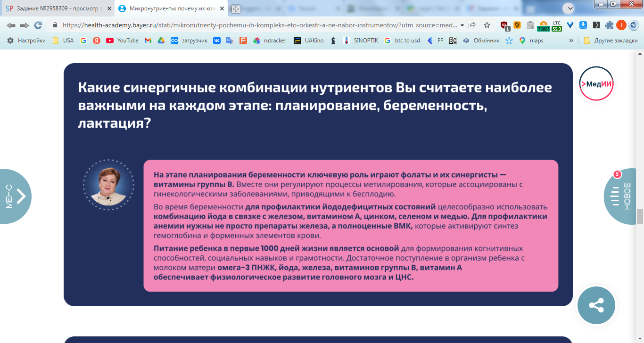Open the Google Drive bookmark icon
This screenshot has width=644, height=343.
[161, 41]
